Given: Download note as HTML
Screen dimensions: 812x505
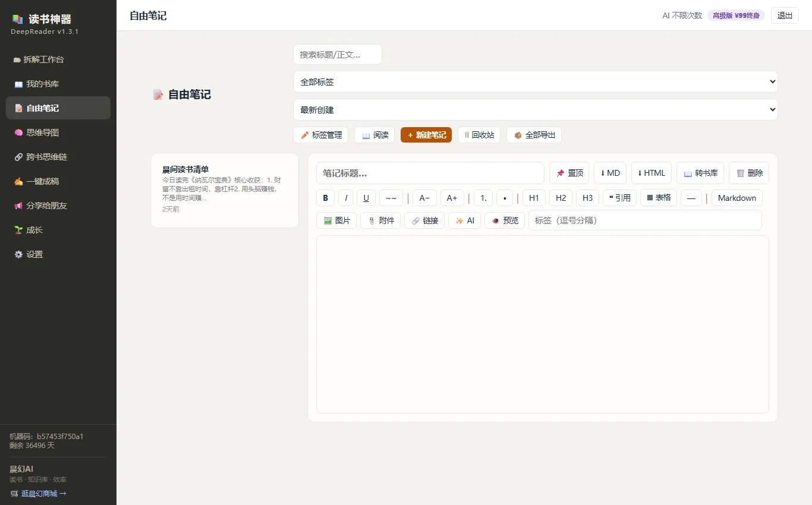Looking at the screenshot, I should coord(652,173).
